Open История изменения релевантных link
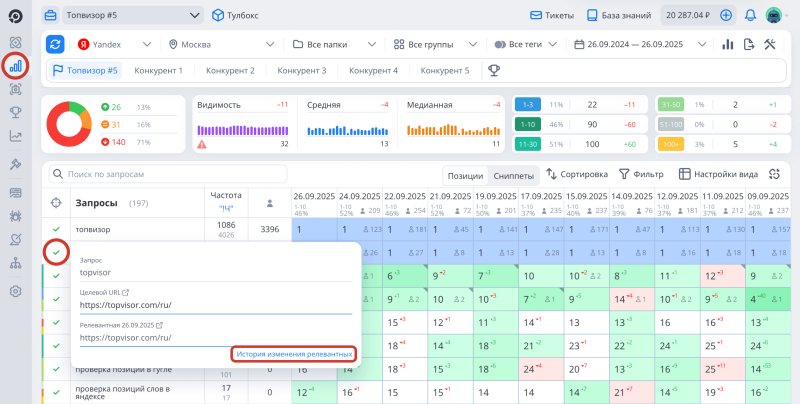Image resolution: width=800 pixels, height=404 pixels. pos(294,354)
